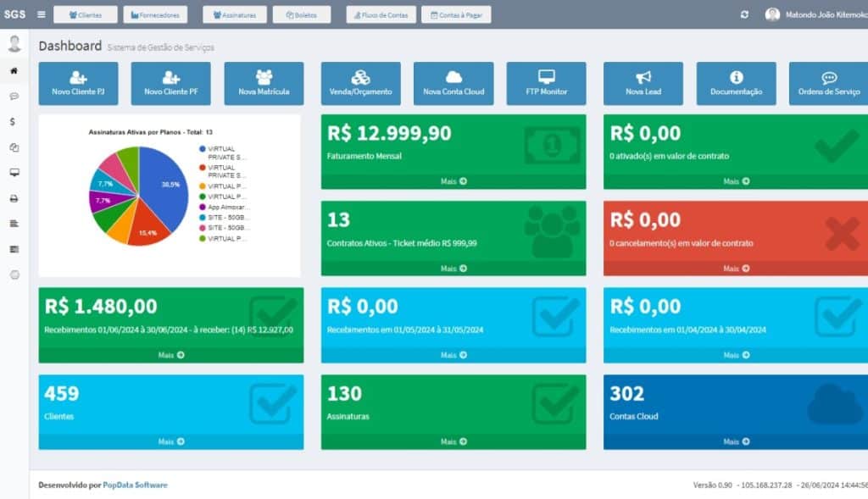Click the dollar sign sidebar icon
868x499 pixels.
[13, 122]
